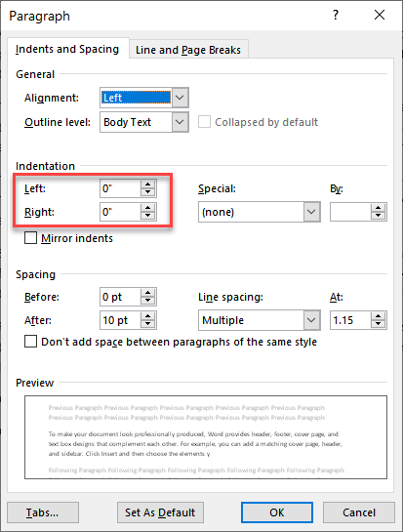Toggle Collapsed by default checkbox
Viewport: 403px width, 532px height.
click(204, 122)
